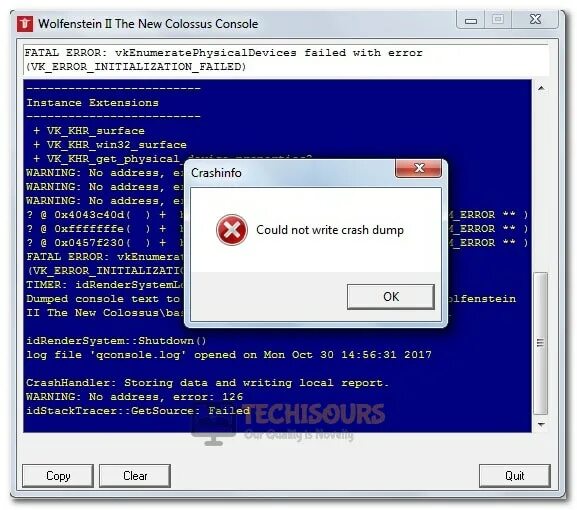Click the scrollbar track above the thumb
Screen dimensions: 577x510
pos(541,184)
